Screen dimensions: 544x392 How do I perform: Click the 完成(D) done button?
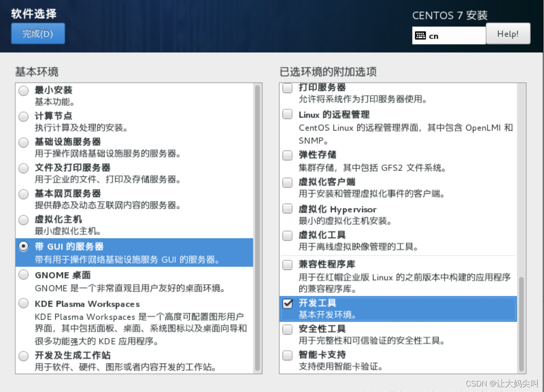[38, 34]
